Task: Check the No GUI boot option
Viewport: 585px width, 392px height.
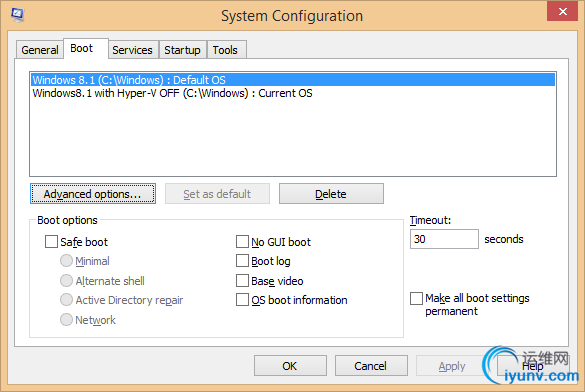Action: 243,241
